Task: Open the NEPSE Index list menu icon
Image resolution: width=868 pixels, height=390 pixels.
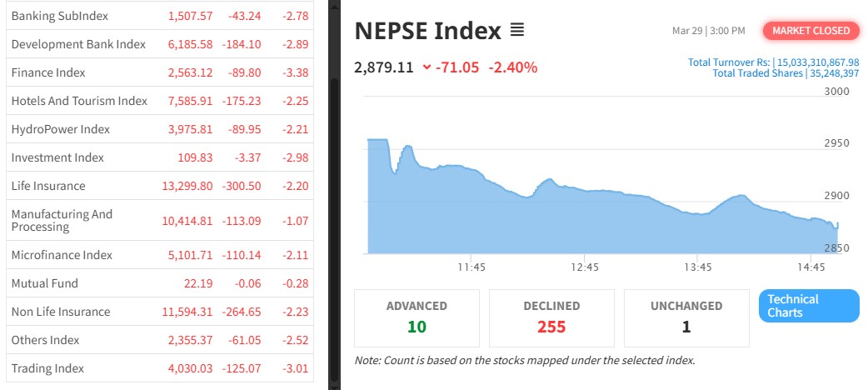Action: point(517,31)
